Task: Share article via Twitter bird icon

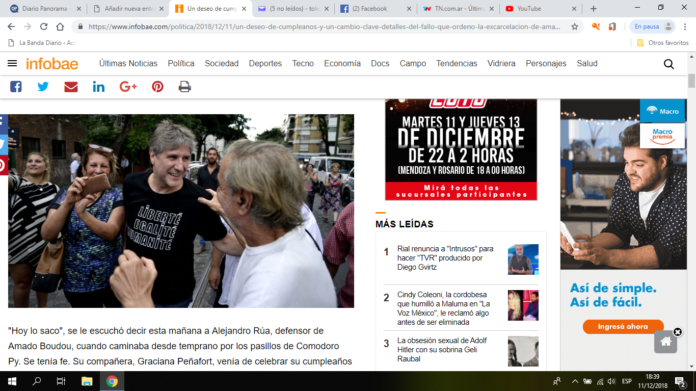Action: [43, 87]
